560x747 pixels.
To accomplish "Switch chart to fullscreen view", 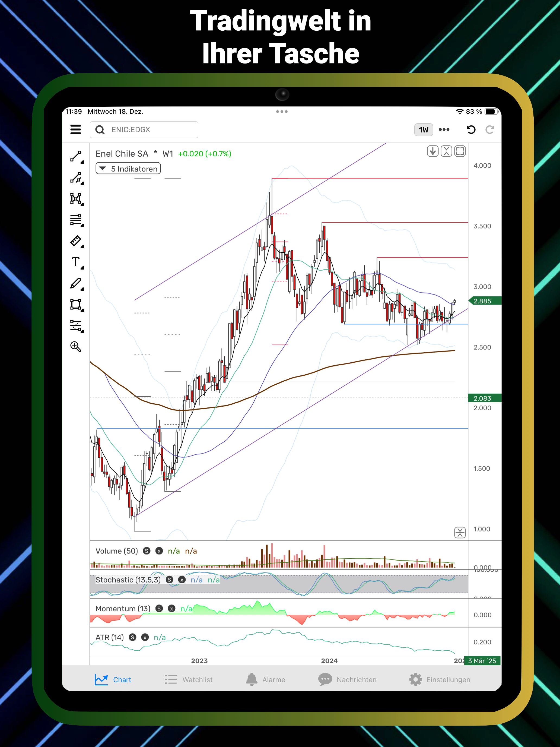I will (x=460, y=151).
